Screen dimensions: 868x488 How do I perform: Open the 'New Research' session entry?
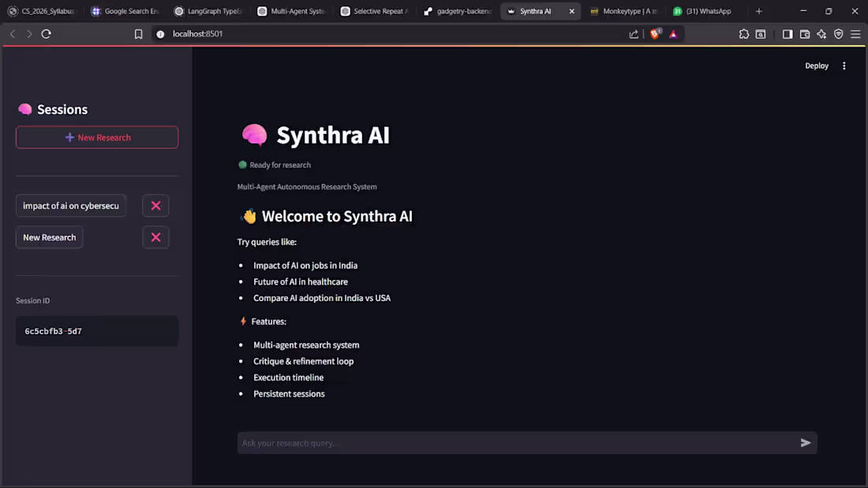click(49, 237)
